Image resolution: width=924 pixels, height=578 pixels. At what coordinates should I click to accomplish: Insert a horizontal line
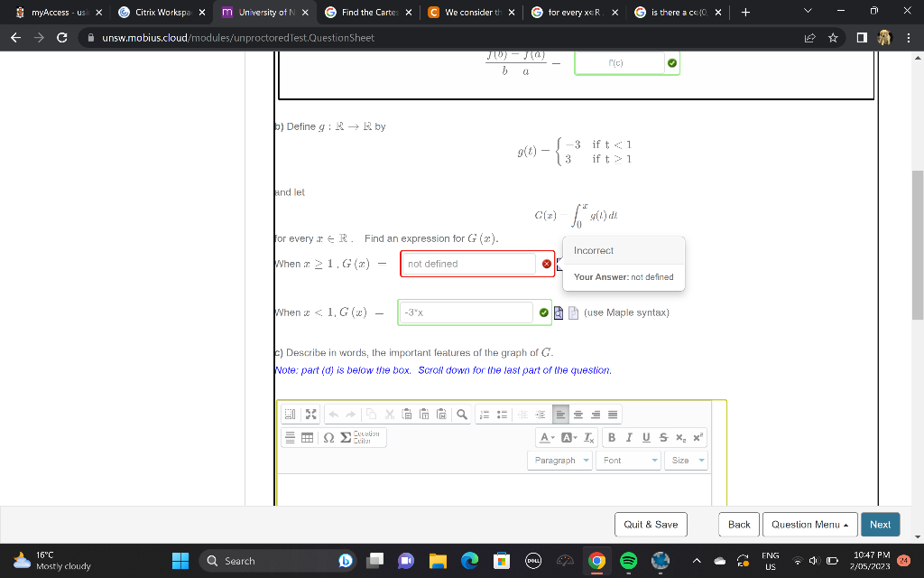tap(290, 438)
